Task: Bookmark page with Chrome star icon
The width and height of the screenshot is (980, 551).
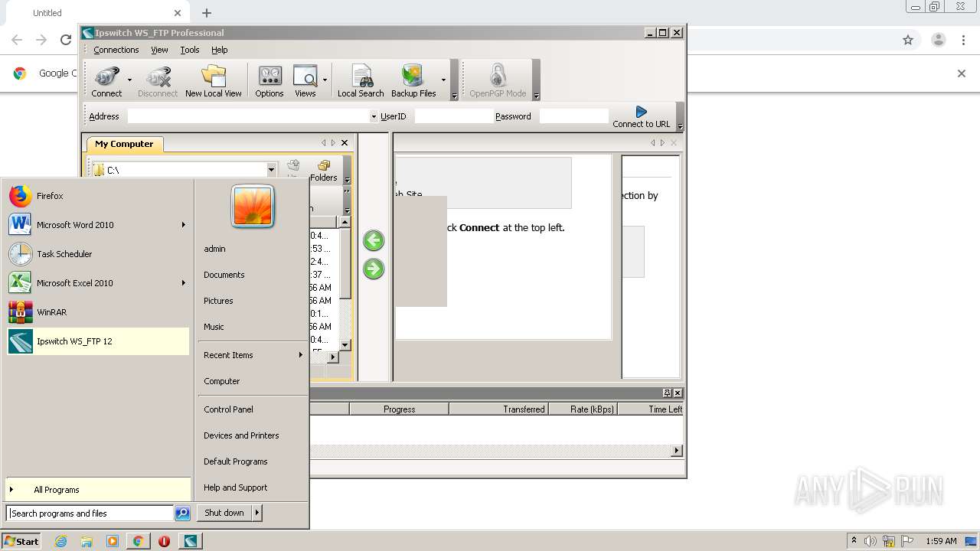Action: (x=908, y=40)
